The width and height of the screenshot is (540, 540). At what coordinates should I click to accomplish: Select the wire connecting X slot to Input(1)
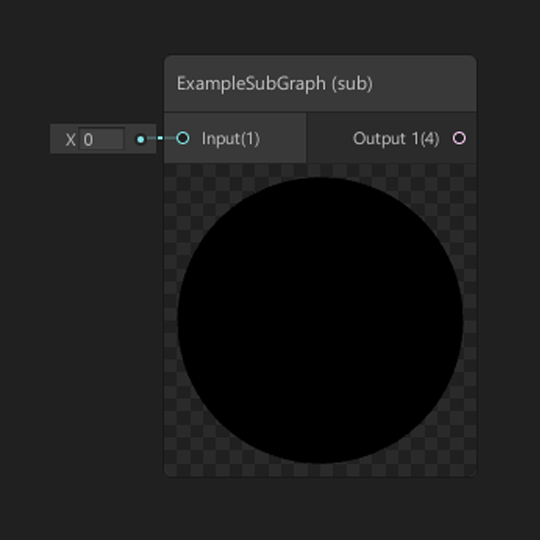(x=161, y=138)
